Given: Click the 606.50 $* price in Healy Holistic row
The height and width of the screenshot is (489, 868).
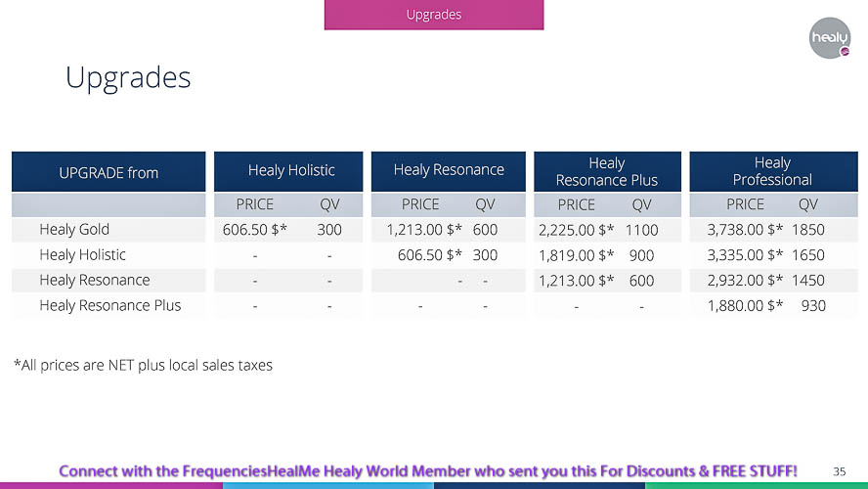Looking at the screenshot, I should (429, 254).
